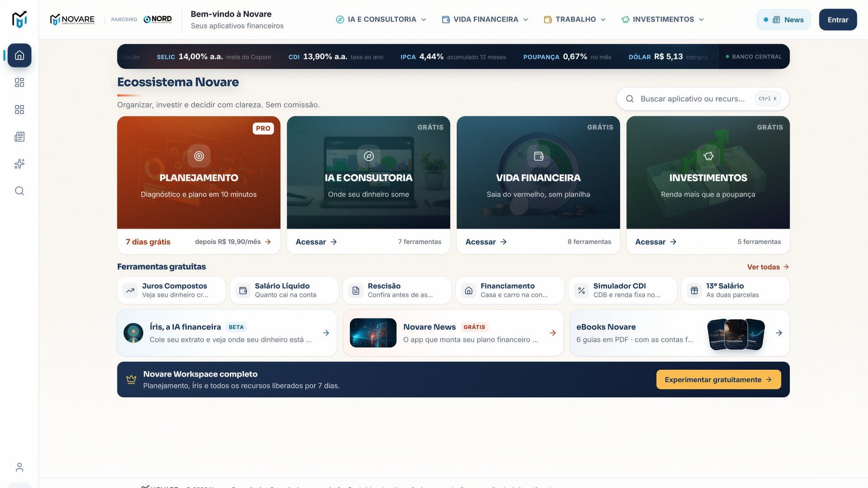Click the house icon for Financiamento
868x488 pixels.
[469, 291]
